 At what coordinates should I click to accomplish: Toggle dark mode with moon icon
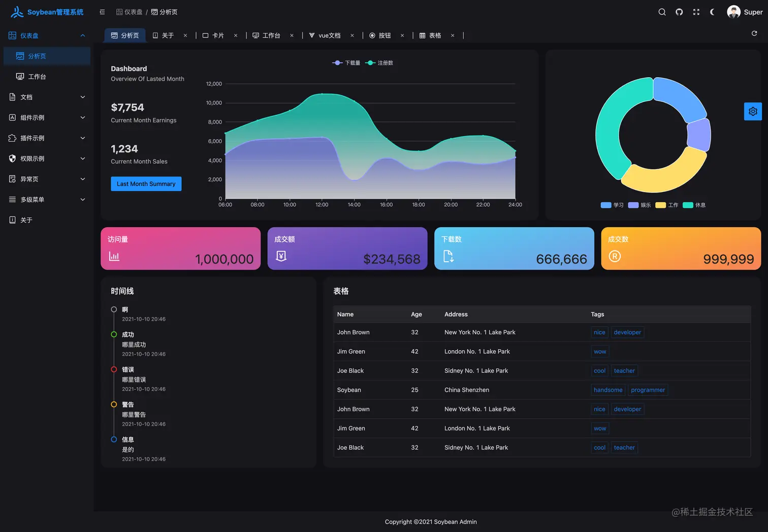[713, 12]
